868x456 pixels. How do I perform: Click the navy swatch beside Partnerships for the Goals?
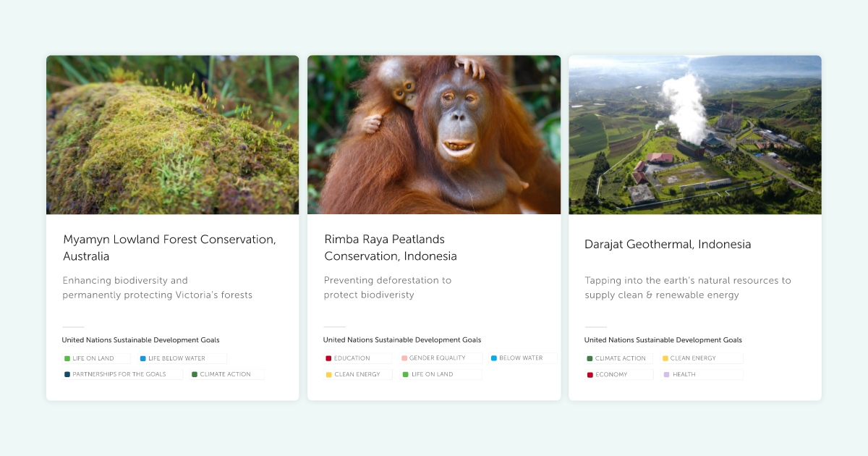(67, 374)
